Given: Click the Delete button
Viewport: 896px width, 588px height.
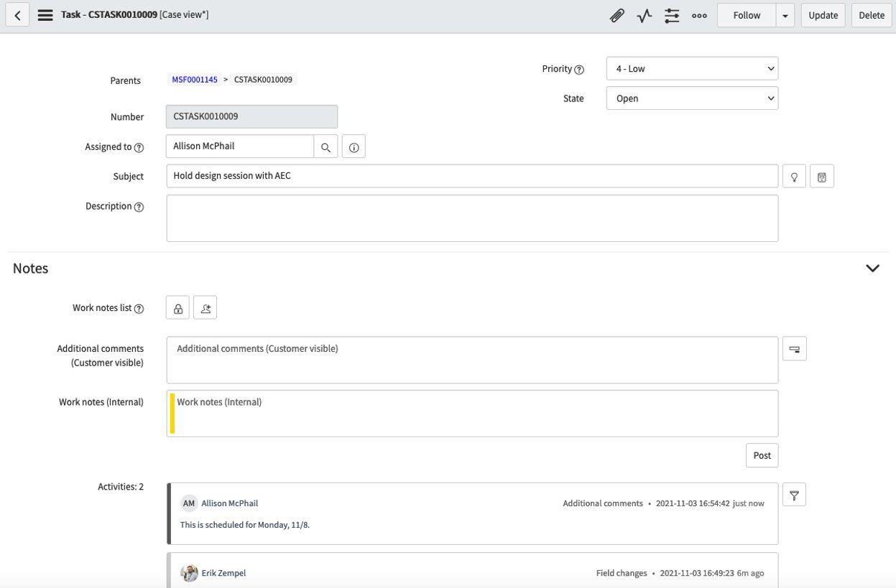Looking at the screenshot, I should 872,15.
